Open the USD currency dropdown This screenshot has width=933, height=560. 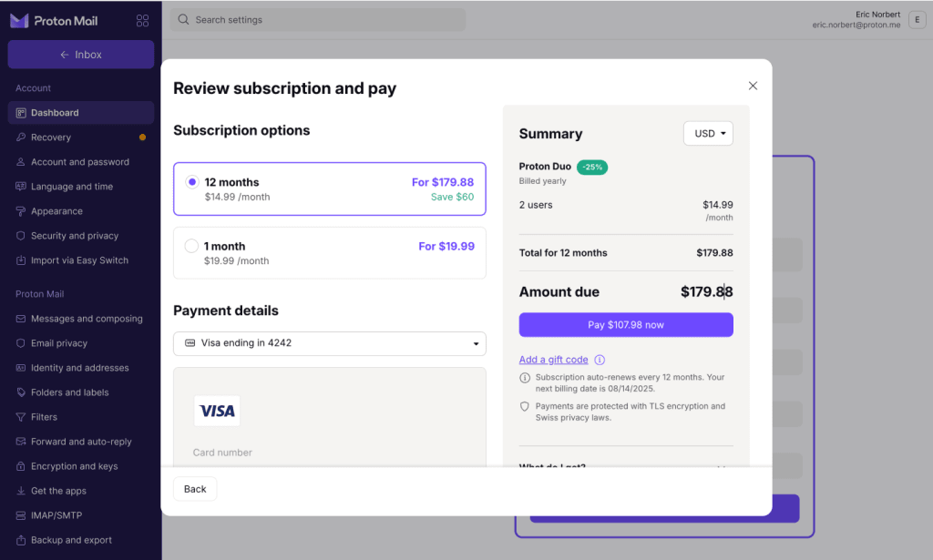click(x=708, y=134)
